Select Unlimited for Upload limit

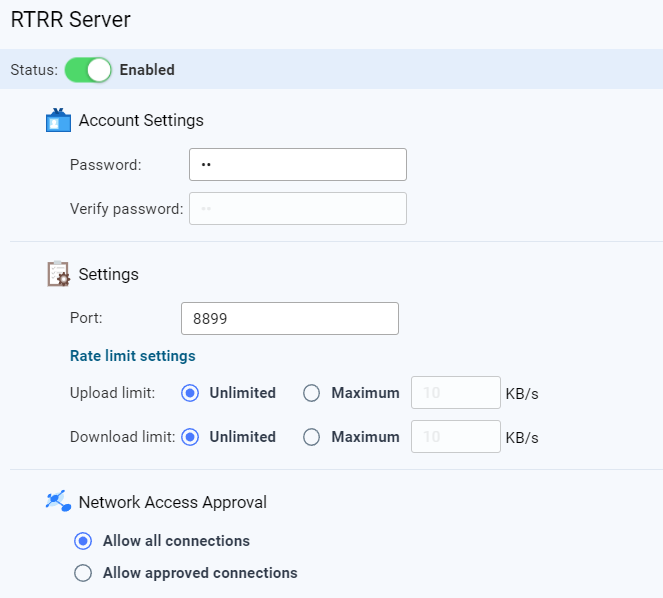[190, 393]
